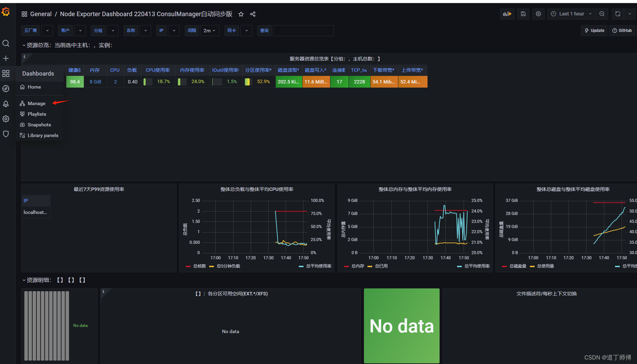Open the IP variable dropdown
The image size is (637, 364).
[174, 31]
